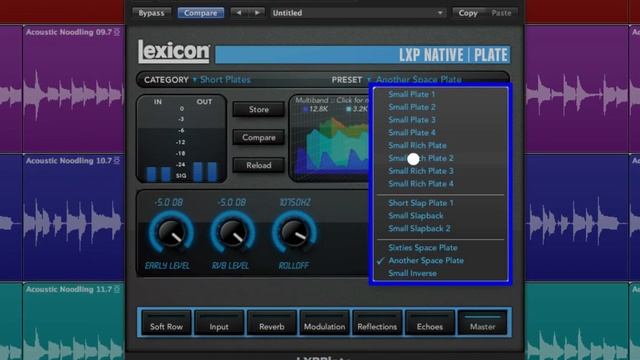Toggle the Bypass button
This screenshot has height=360, width=640.
click(x=151, y=13)
